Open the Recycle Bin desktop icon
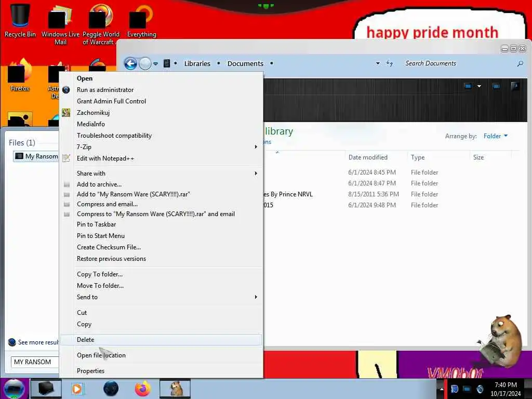Screen dimensions: 532x399 pos(20,21)
